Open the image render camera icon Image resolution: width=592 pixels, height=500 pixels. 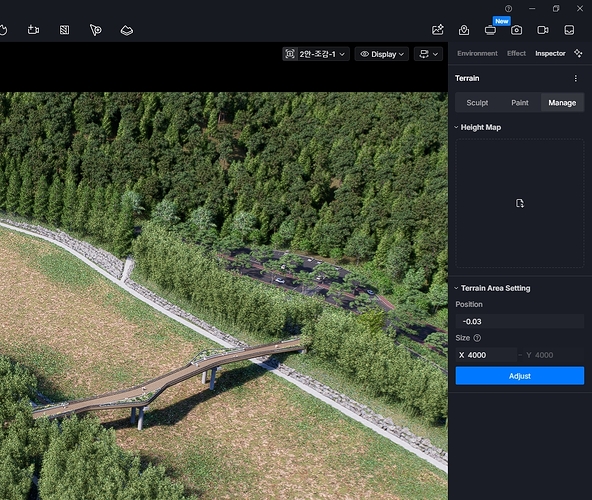click(516, 30)
